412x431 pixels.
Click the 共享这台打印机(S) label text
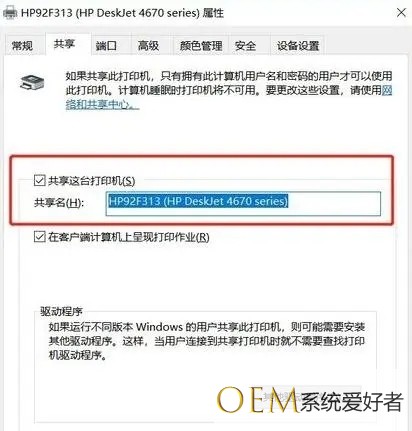click(92, 181)
